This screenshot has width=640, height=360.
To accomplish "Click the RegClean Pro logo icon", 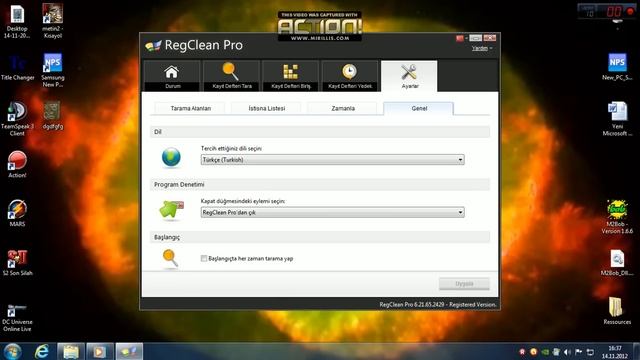I will 153,45.
